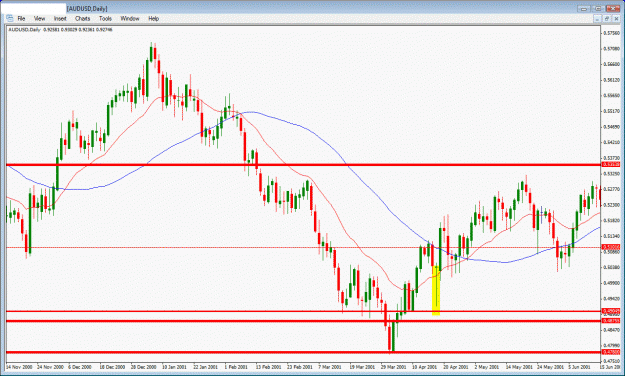Select the lowest red price tag on axis
Image resolution: width=625 pixels, height=376 pixels.
point(611,352)
